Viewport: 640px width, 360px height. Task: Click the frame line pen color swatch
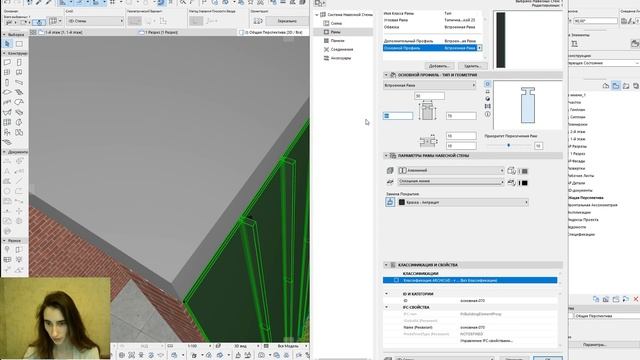pyautogui.click(x=525, y=183)
